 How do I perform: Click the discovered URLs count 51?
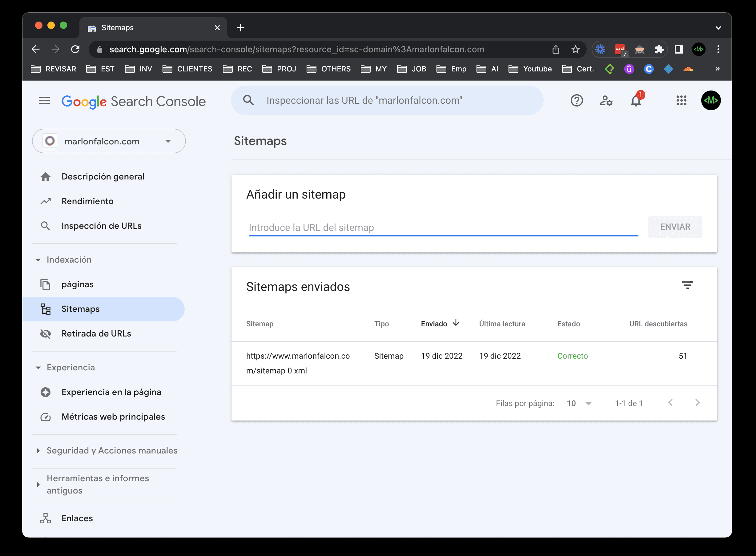pos(683,356)
